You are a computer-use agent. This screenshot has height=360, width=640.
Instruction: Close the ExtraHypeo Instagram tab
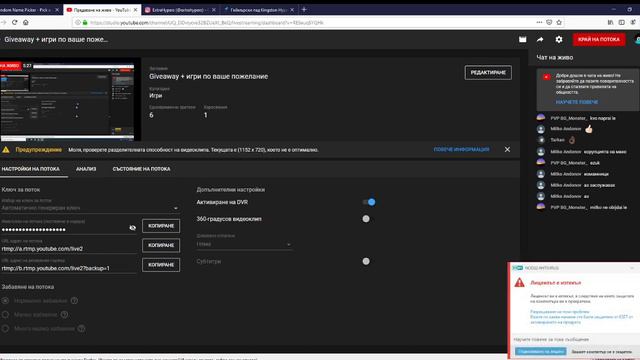(213, 10)
